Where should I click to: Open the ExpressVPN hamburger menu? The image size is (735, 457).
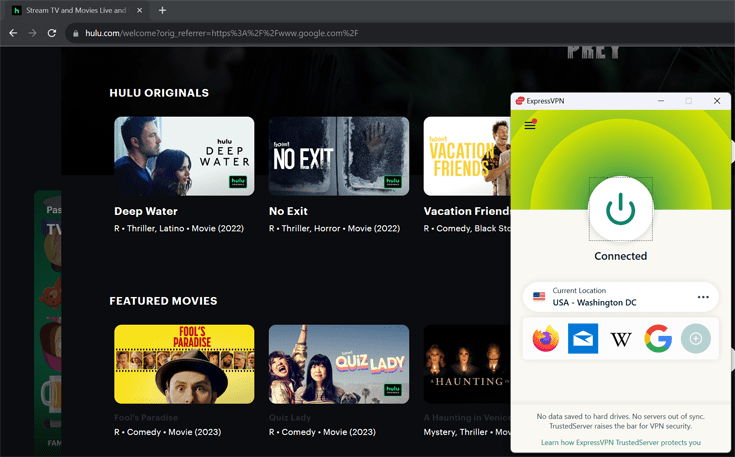pos(530,125)
